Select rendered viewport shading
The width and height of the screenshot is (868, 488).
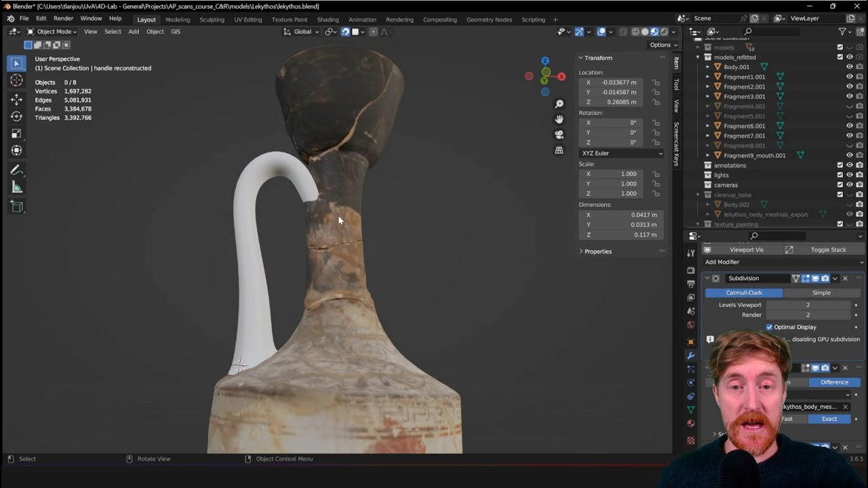(664, 32)
